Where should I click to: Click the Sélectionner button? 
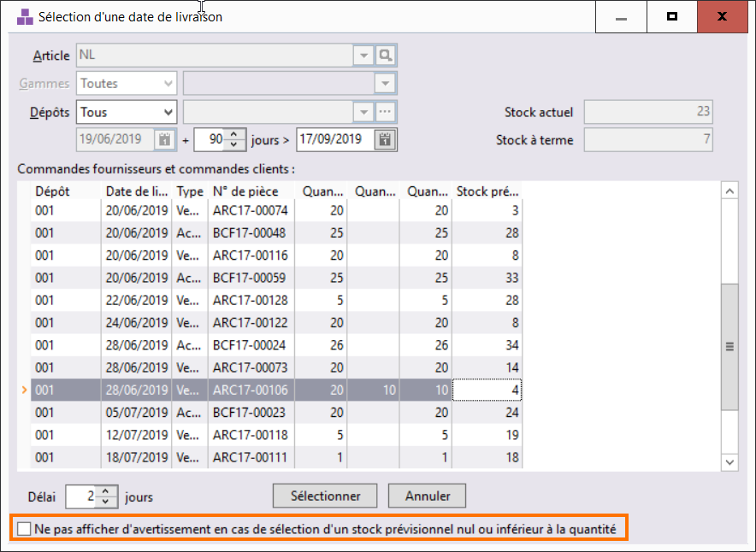(x=325, y=496)
